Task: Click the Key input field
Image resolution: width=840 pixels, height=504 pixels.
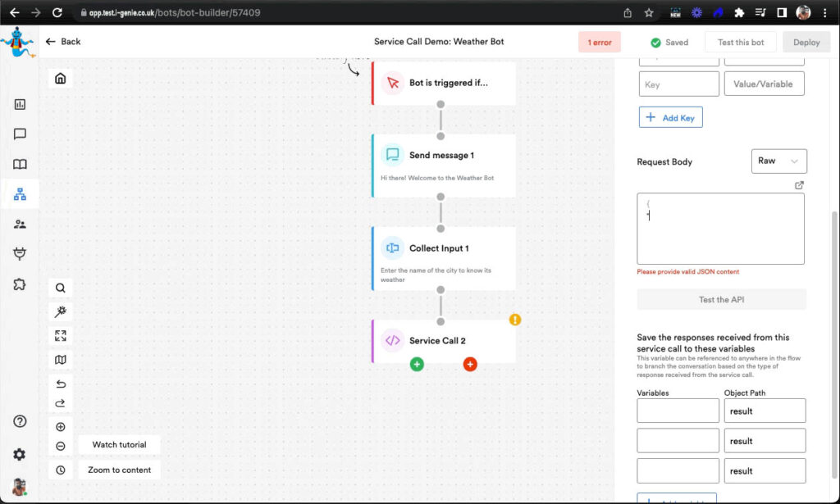Action: (x=678, y=84)
